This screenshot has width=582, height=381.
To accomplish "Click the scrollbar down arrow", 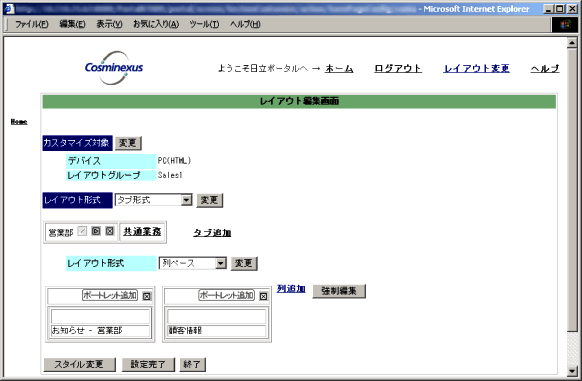I will (x=572, y=371).
